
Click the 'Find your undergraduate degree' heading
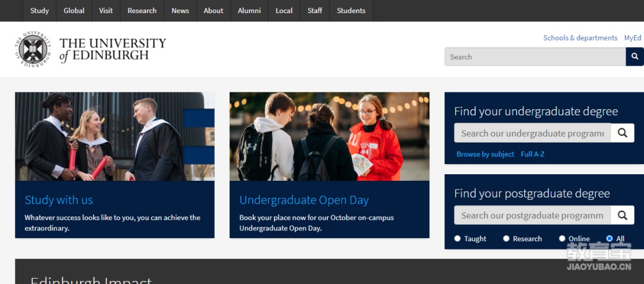click(x=536, y=112)
